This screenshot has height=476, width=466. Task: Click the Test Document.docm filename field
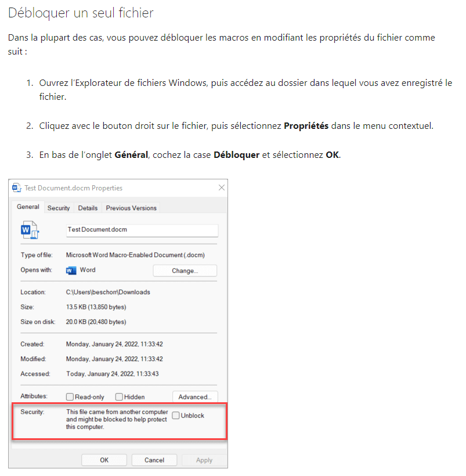[x=142, y=230]
